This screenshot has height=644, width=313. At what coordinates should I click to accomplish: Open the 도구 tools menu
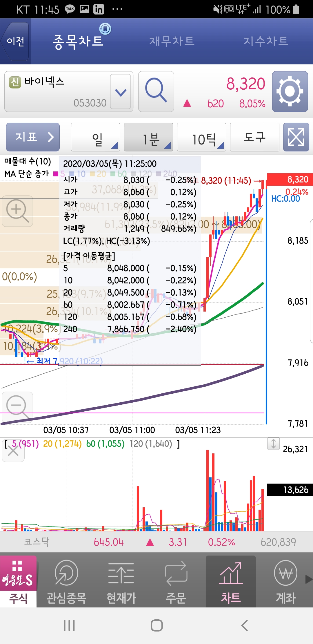click(x=255, y=137)
